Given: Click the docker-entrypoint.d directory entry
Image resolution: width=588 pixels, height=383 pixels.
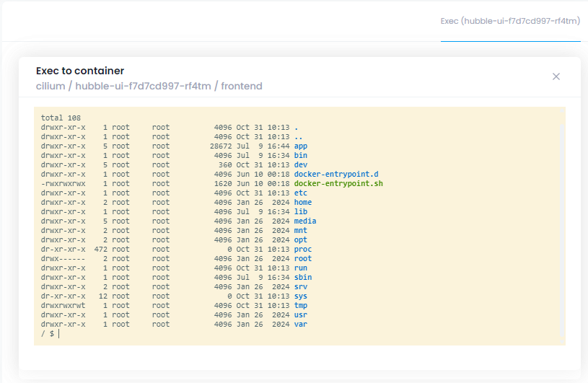Looking at the screenshot, I should 335,175.
